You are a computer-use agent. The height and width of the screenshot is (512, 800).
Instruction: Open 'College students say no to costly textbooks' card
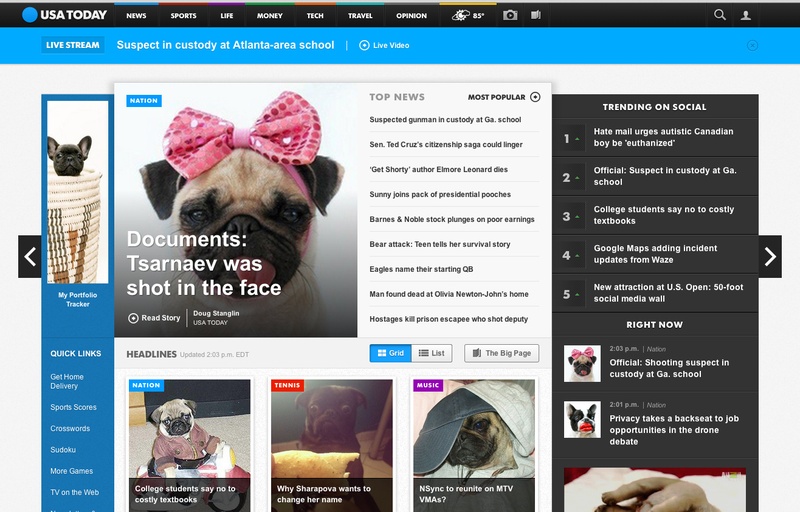tap(189, 446)
